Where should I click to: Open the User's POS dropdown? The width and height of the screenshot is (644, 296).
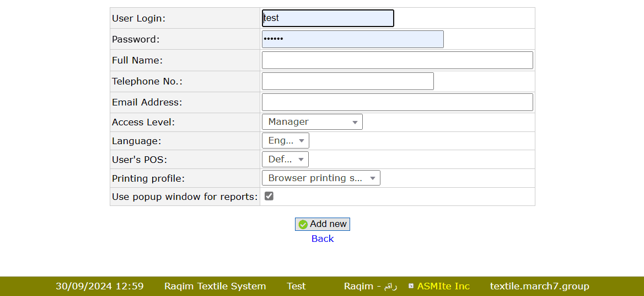[x=285, y=160]
